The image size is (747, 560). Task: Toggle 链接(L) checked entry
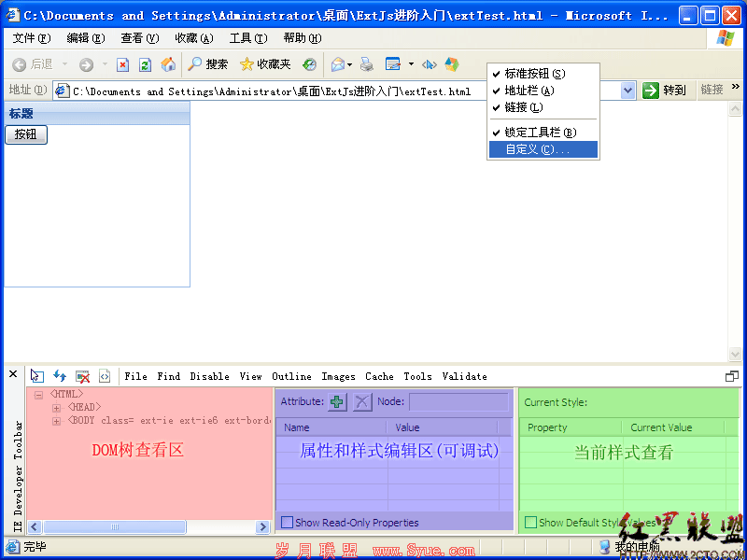pyautogui.click(x=543, y=107)
